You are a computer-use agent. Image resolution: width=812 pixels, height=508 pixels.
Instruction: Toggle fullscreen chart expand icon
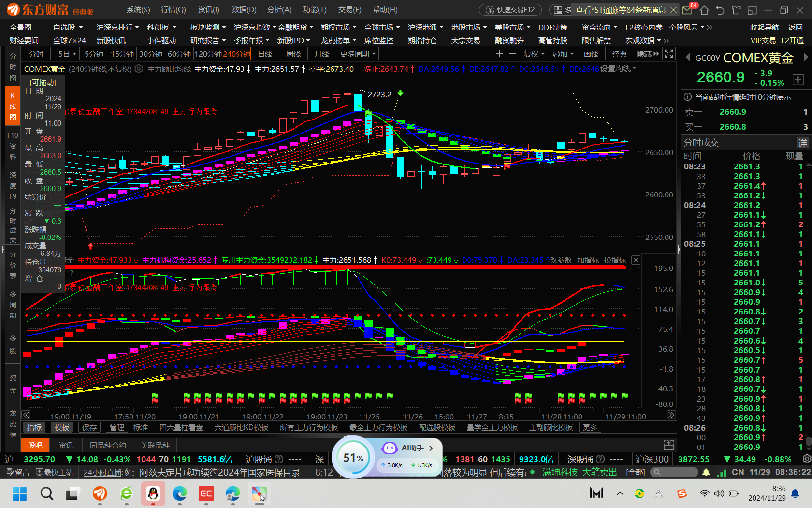point(669,54)
